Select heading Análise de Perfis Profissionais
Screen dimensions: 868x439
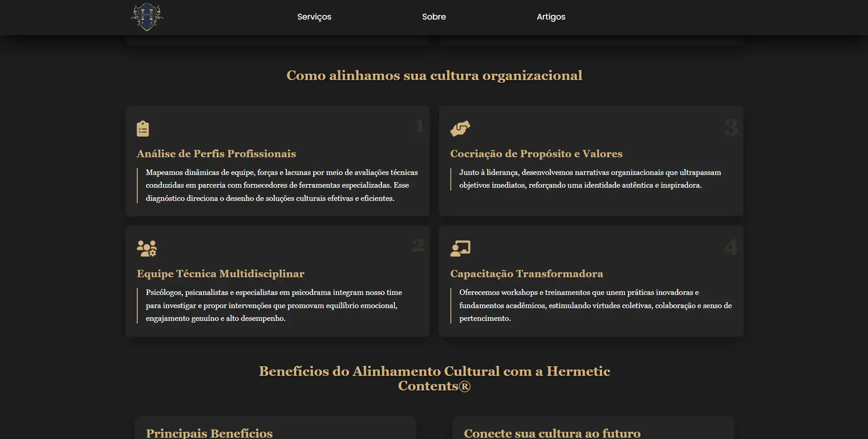pos(216,154)
